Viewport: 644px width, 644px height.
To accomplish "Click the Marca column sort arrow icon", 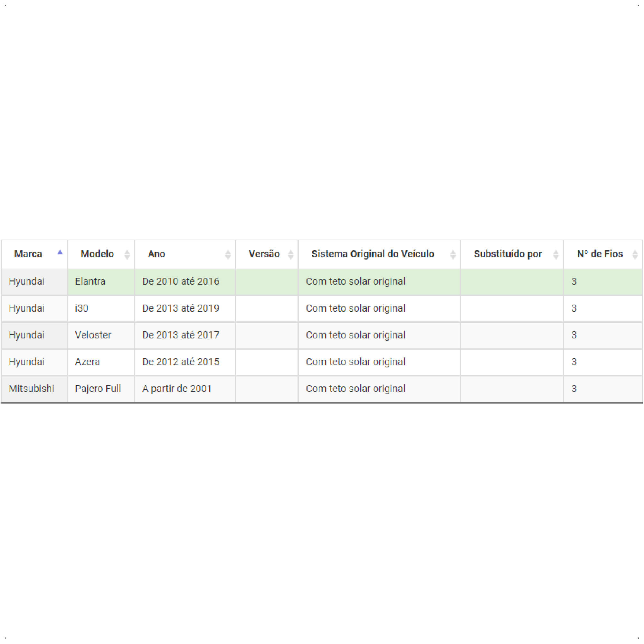I will (x=60, y=252).
